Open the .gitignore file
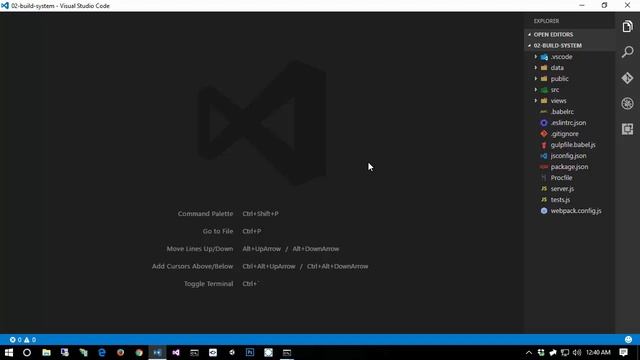640x360 pixels. click(x=564, y=134)
